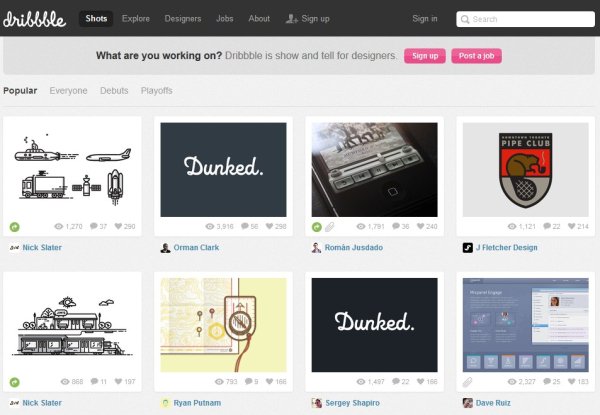
Task: Click the heart likes icon showing 197
Action: (118, 381)
